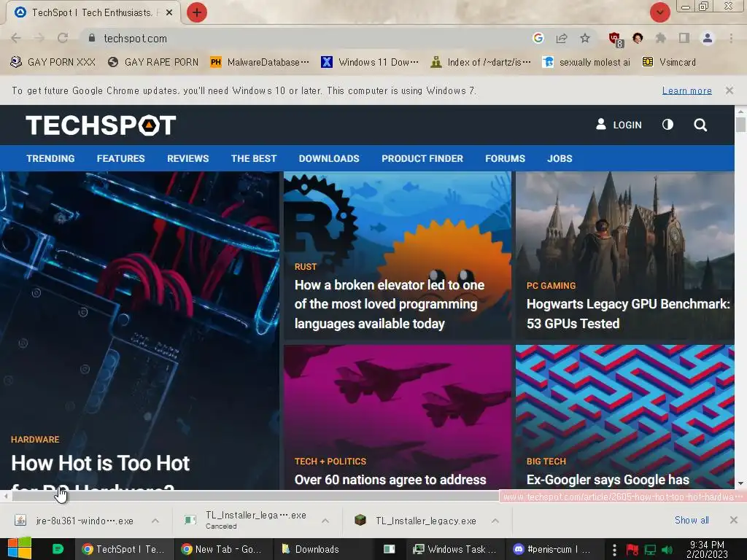The image size is (747, 560).
Task: Open a new browser tab with plus button
Action: point(197,12)
